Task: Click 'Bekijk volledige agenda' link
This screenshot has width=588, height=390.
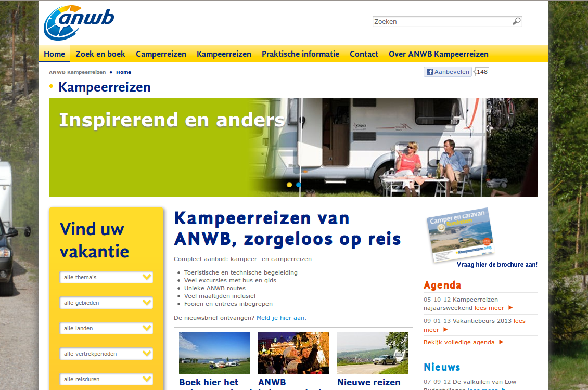Action: pos(459,342)
